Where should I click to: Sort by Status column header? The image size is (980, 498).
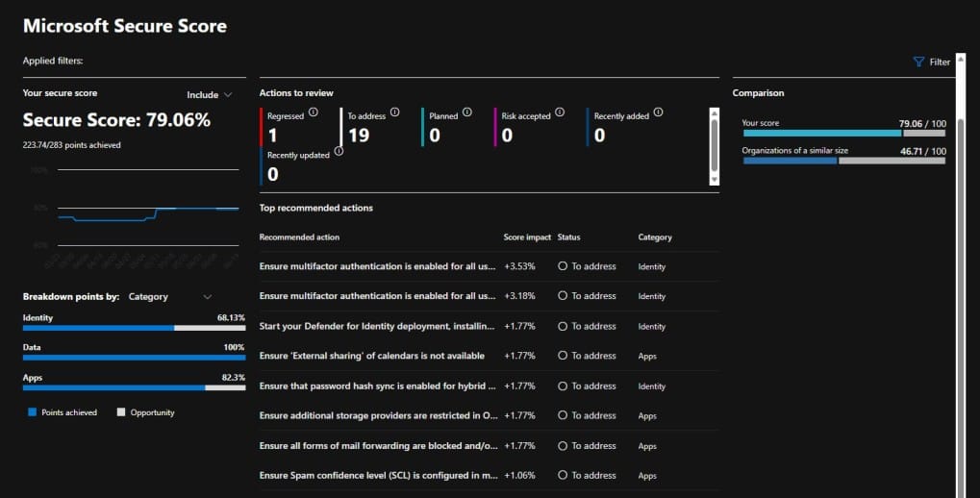[x=568, y=237]
